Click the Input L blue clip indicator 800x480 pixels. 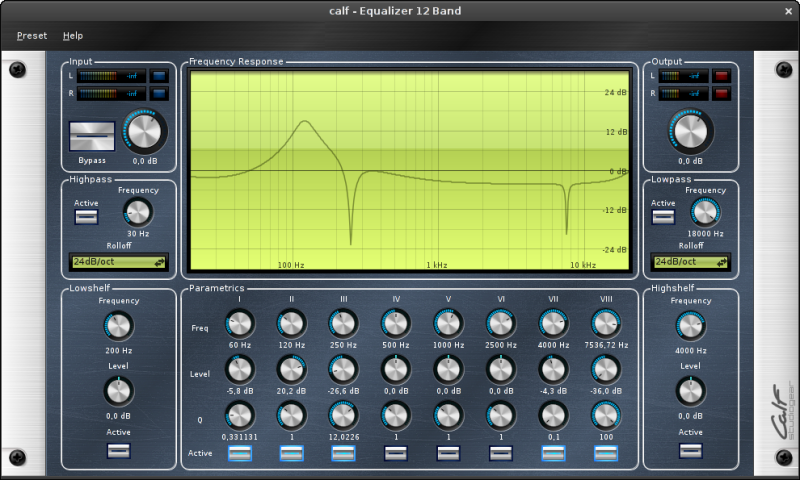(159, 77)
